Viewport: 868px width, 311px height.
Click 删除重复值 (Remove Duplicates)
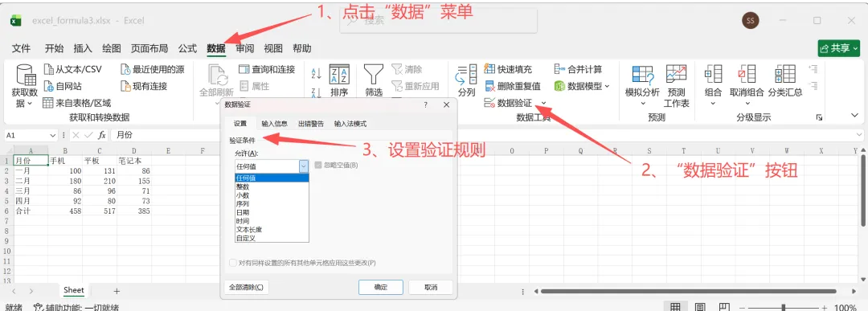[x=512, y=86]
